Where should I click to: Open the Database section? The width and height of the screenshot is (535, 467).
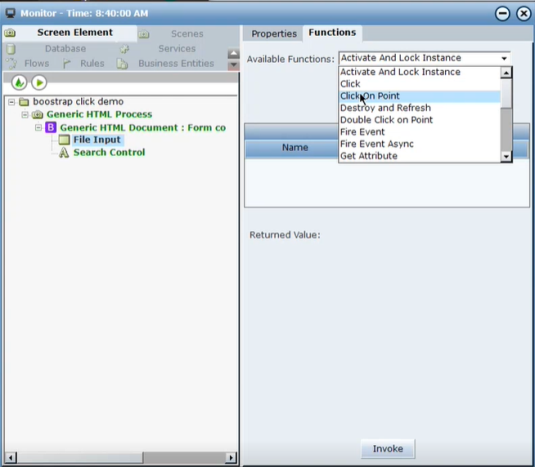[66, 48]
